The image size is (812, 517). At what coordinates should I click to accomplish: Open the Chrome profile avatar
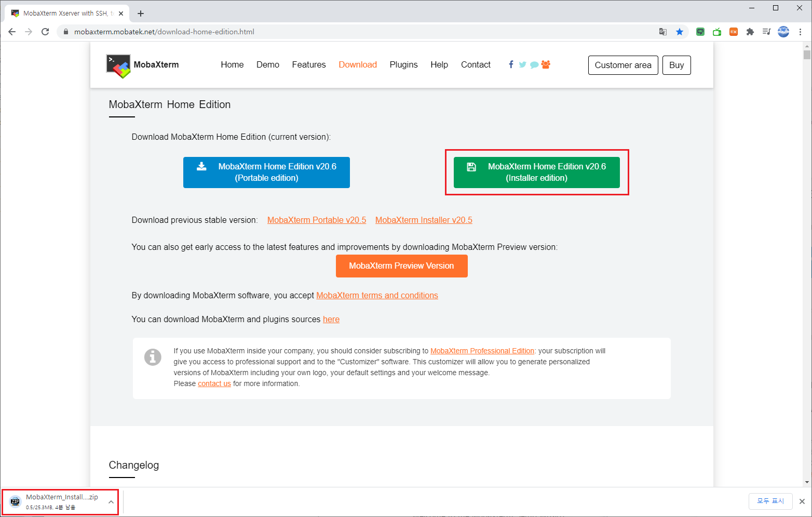pyautogui.click(x=783, y=32)
